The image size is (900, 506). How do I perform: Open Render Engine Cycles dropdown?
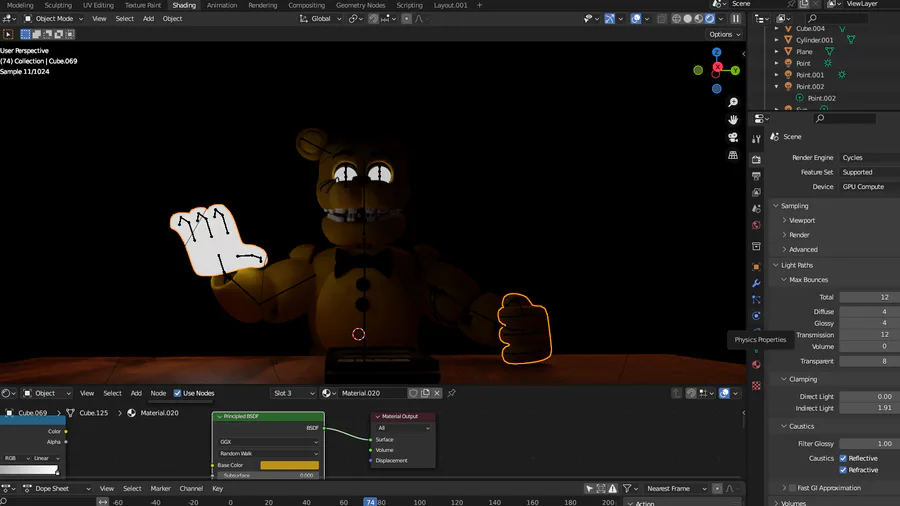pyautogui.click(x=870, y=157)
